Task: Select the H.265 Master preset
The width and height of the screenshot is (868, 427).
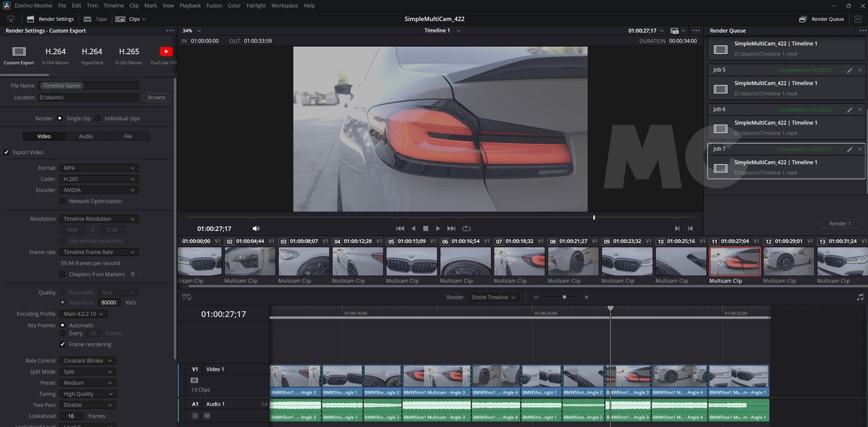Action: click(x=129, y=55)
